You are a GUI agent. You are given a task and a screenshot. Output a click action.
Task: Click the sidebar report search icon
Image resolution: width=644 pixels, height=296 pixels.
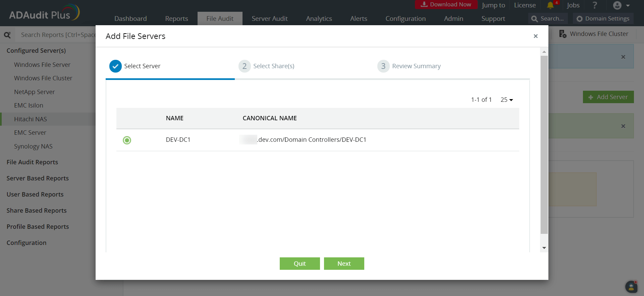click(x=7, y=35)
